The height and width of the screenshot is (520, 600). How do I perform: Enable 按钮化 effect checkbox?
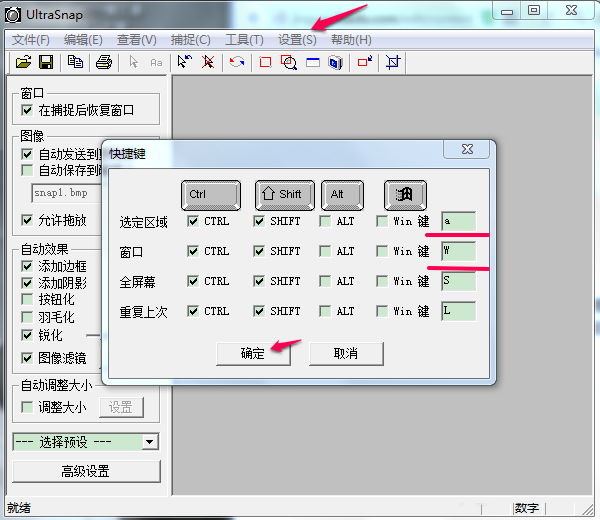point(27,299)
